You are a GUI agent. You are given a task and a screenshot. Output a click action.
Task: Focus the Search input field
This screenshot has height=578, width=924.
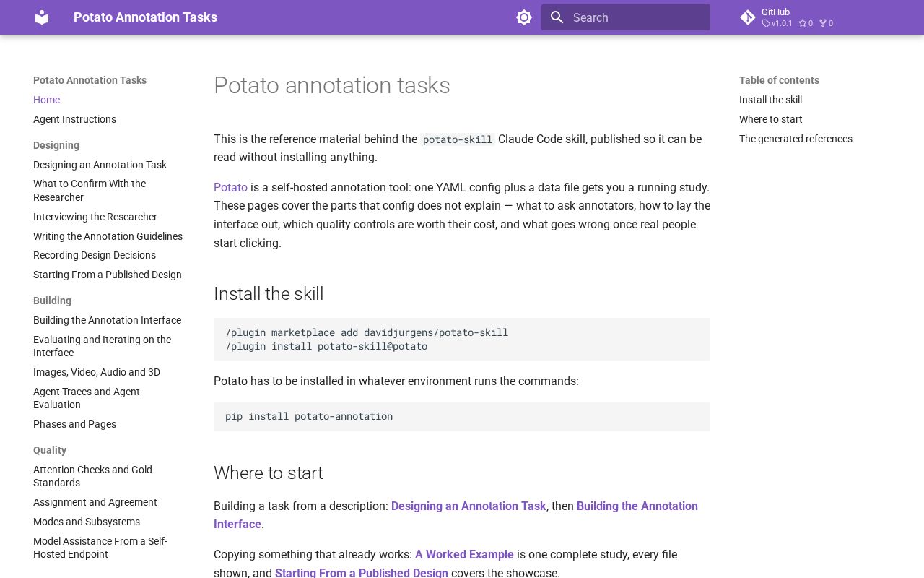626,17
